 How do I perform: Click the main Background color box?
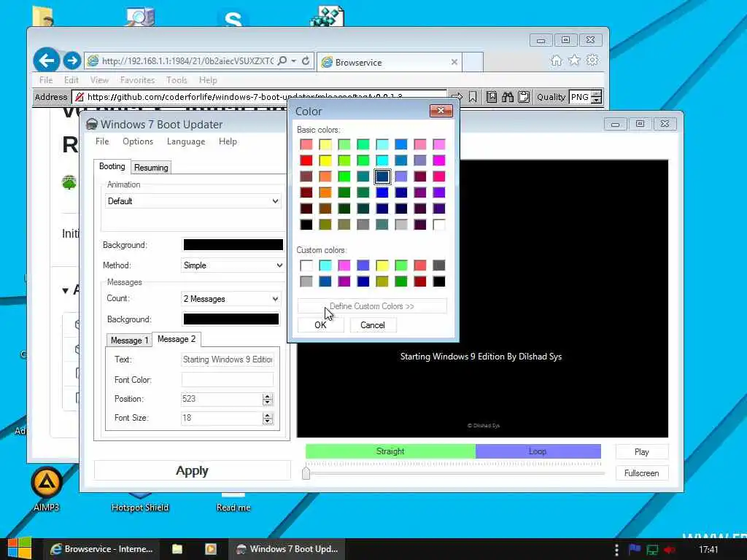click(x=233, y=245)
